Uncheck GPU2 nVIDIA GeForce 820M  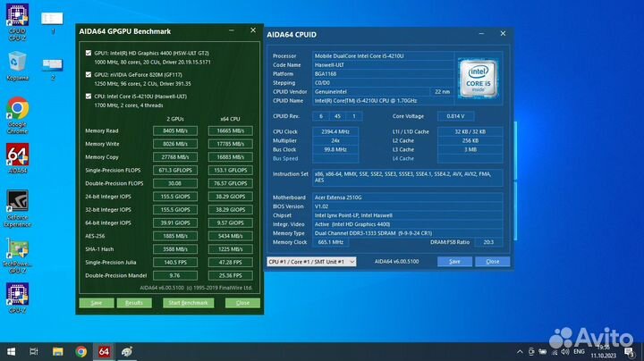click(x=89, y=75)
